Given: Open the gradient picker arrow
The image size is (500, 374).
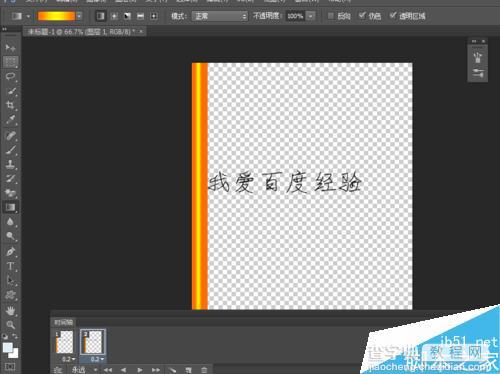Looking at the screenshot, I should point(79,16).
